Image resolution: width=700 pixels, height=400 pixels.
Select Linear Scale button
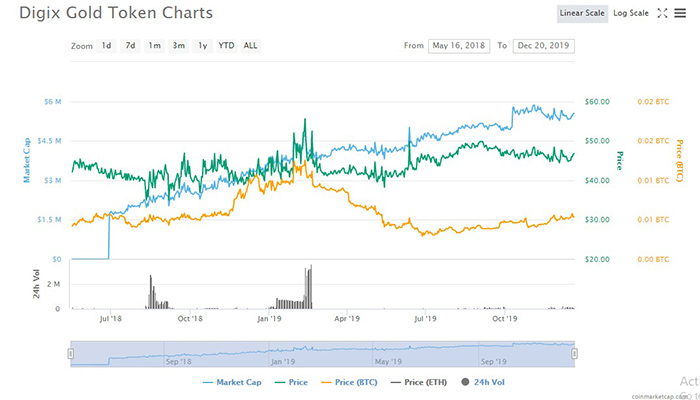coord(582,13)
